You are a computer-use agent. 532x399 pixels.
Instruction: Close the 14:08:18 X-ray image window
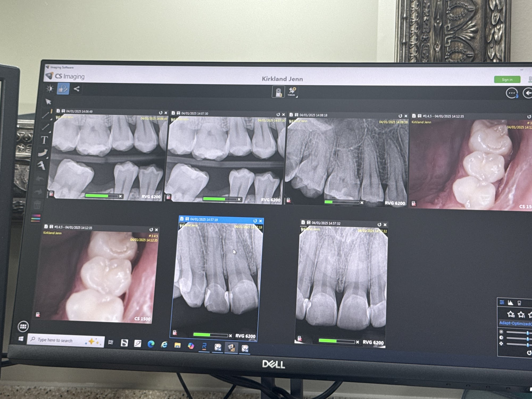tap(406, 116)
